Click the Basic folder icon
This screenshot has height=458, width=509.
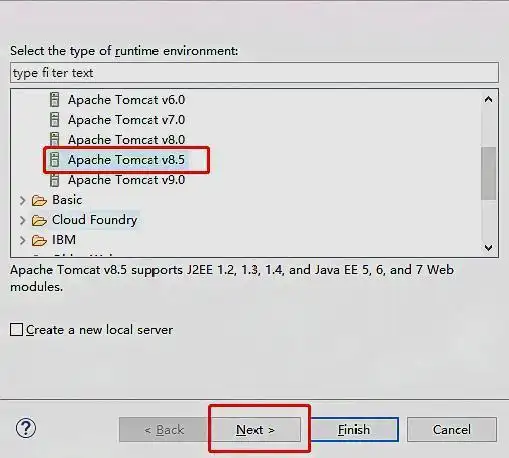[x=39, y=201]
